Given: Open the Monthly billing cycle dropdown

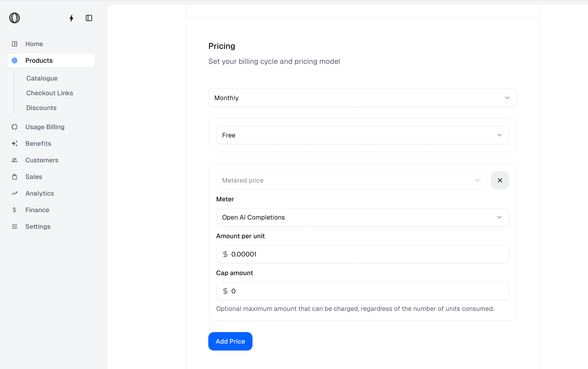Looking at the screenshot, I should pos(362,98).
